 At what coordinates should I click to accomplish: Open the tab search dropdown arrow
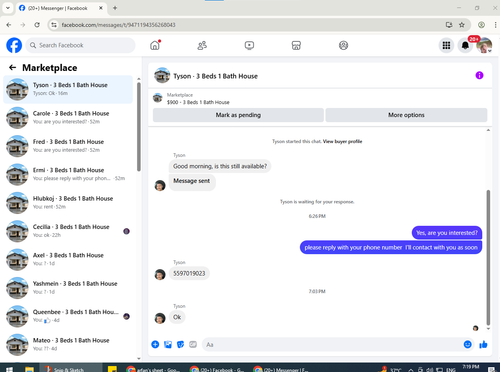pyautogui.click(x=8, y=8)
